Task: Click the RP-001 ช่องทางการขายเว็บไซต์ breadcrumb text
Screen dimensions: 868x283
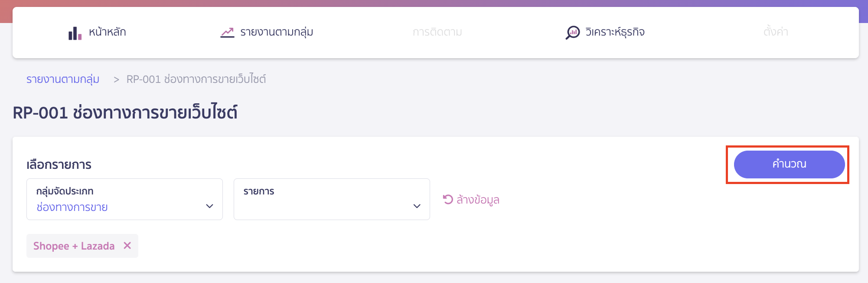Action: click(x=196, y=79)
